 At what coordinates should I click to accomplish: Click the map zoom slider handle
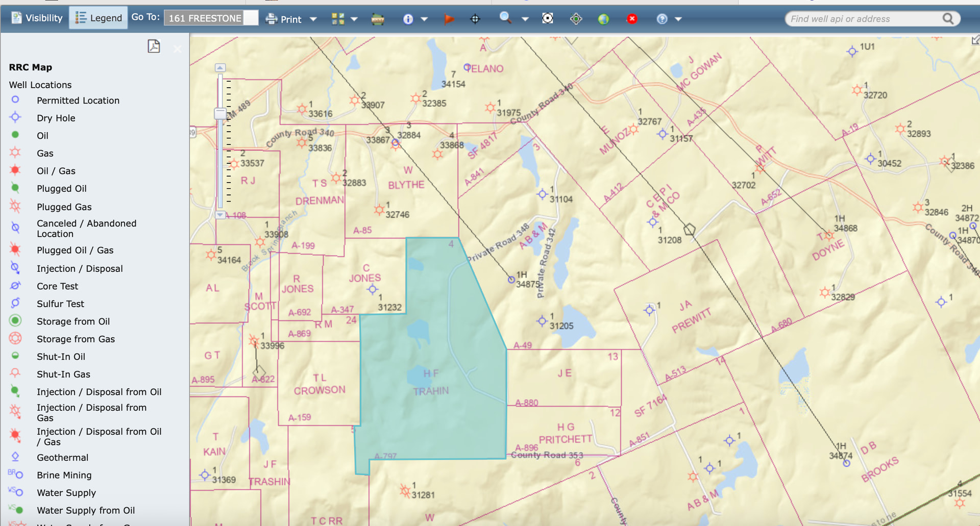point(220,113)
